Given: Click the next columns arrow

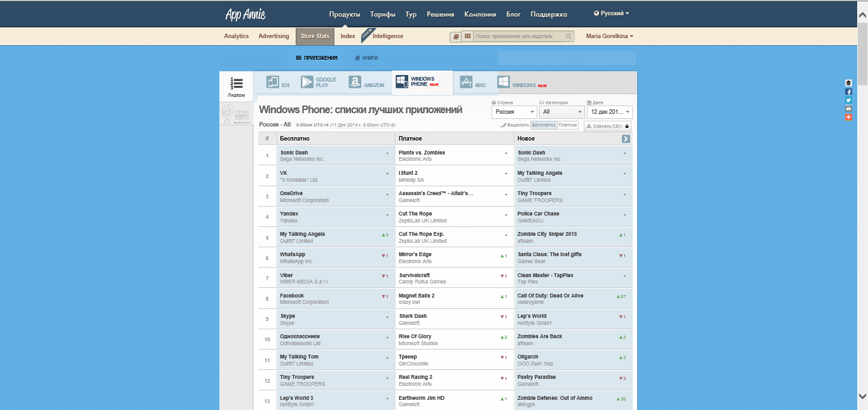Looking at the screenshot, I should 626,139.
